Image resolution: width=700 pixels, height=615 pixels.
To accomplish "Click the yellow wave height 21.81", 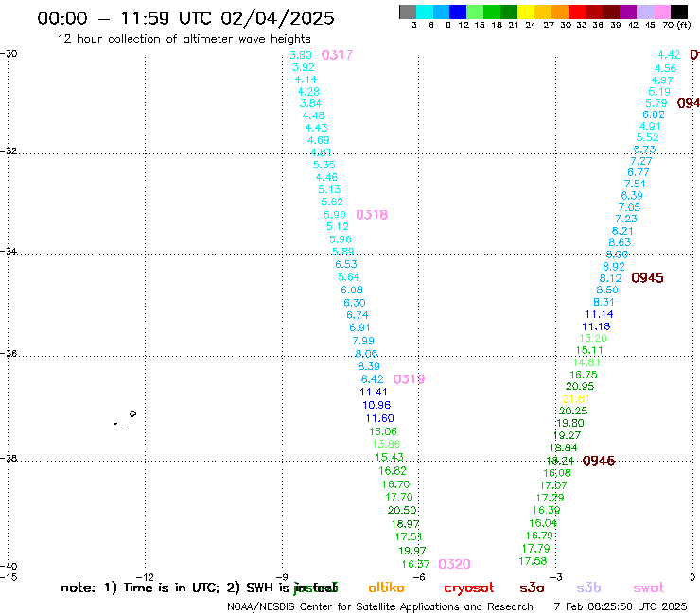I will pos(576,399).
